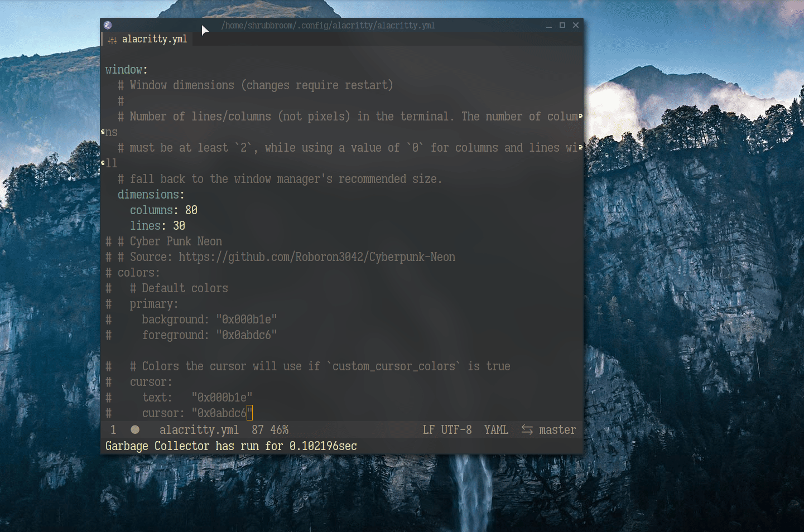Click the line number 87 in the modeline
804x532 pixels.
(x=257, y=429)
